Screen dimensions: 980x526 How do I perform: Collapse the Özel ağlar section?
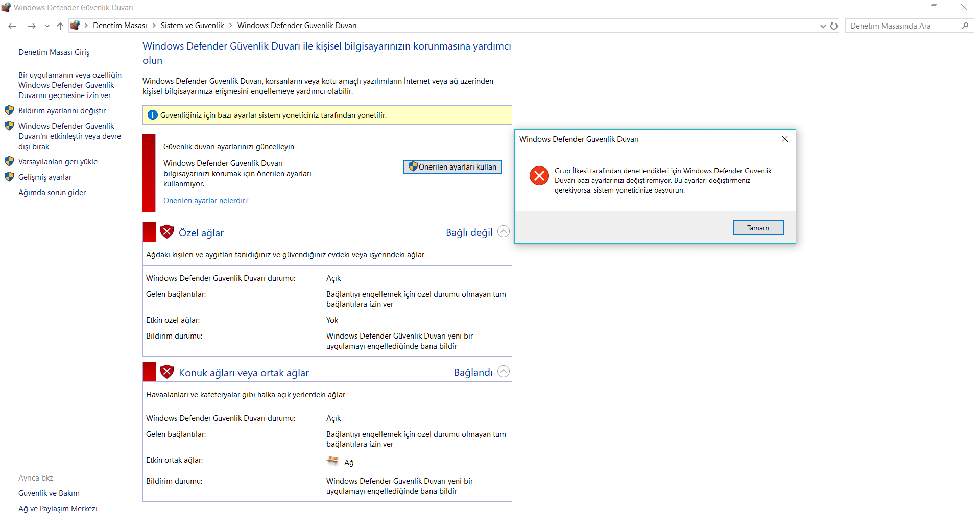(503, 232)
